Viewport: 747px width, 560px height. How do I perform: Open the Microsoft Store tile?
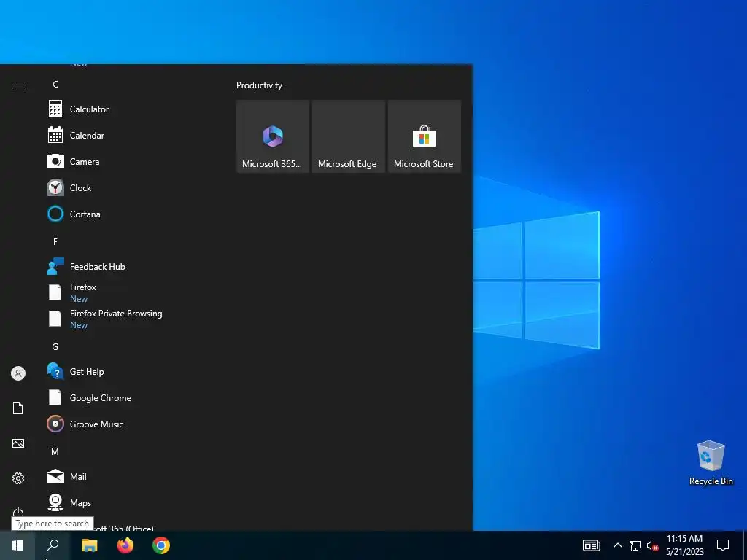(x=424, y=136)
